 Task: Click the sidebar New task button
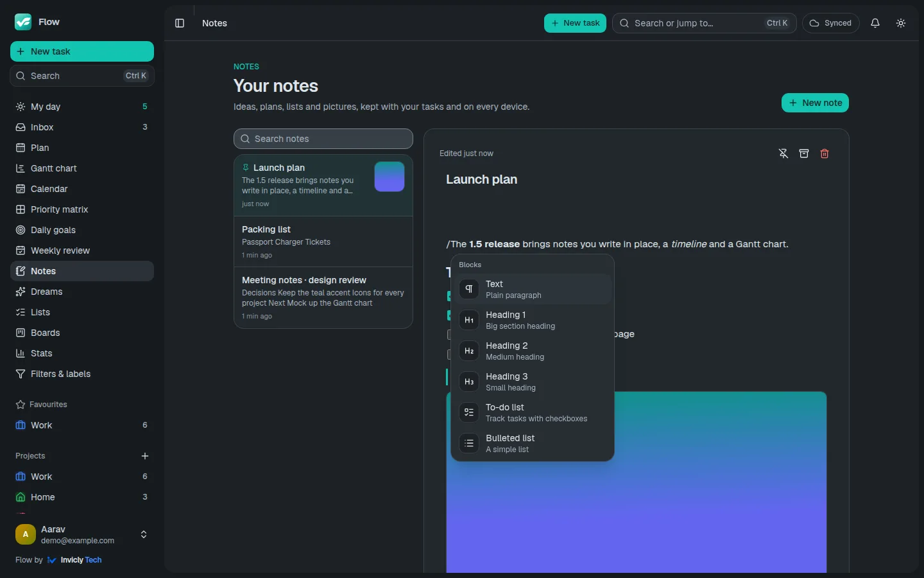pyautogui.click(x=82, y=51)
